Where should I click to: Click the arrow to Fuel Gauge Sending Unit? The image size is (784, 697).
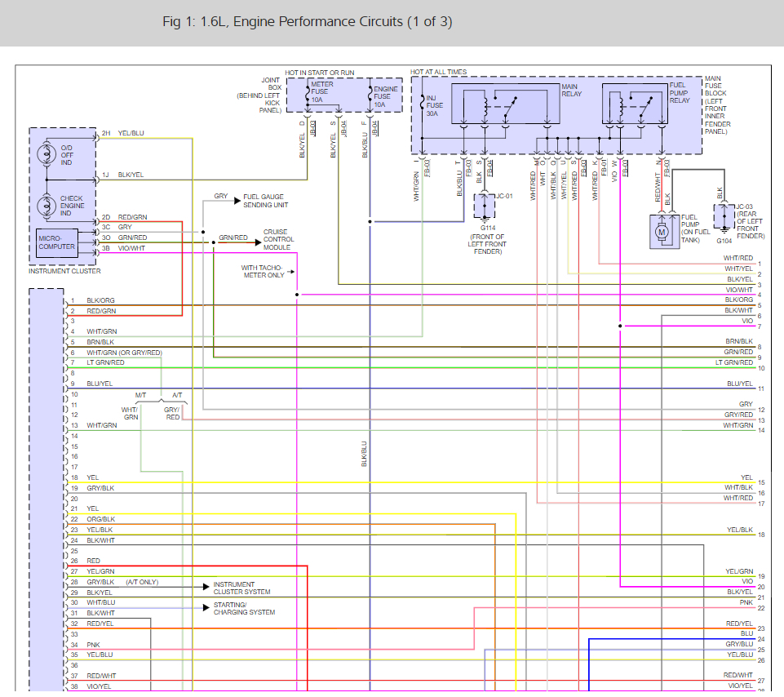pyautogui.click(x=237, y=198)
